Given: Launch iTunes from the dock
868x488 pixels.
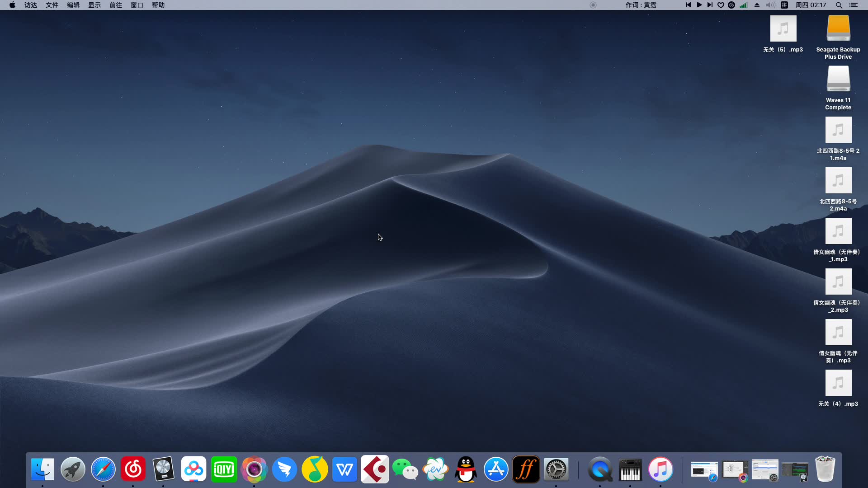Looking at the screenshot, I should tap(660, 469).
